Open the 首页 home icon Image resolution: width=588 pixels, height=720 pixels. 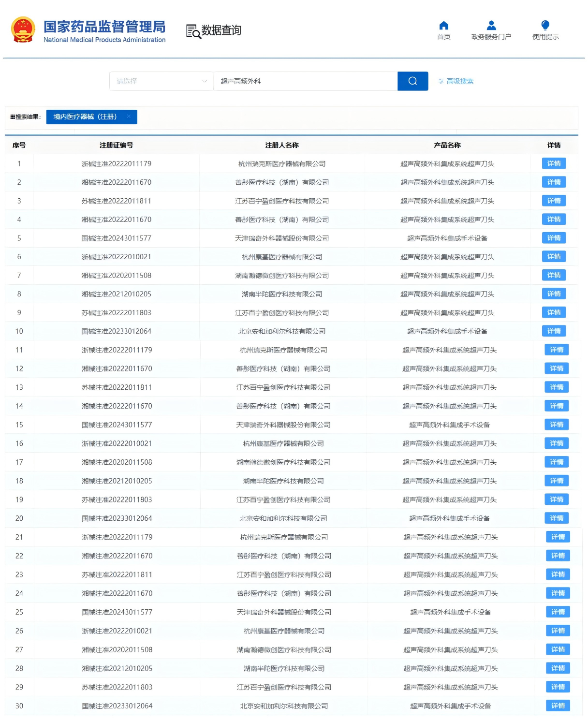[443, 26]
